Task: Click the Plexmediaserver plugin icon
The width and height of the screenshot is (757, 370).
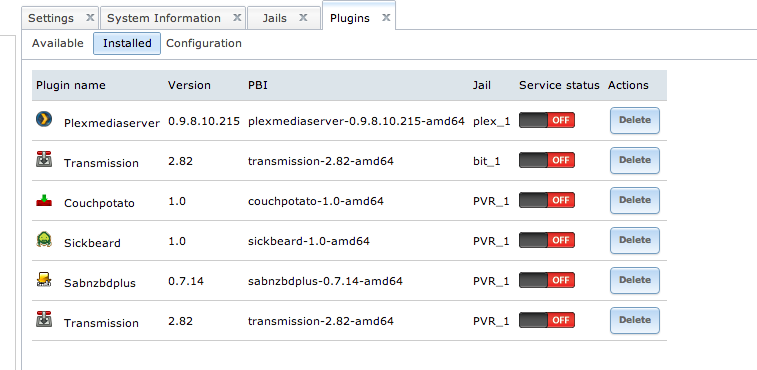Action: point(44,119)
